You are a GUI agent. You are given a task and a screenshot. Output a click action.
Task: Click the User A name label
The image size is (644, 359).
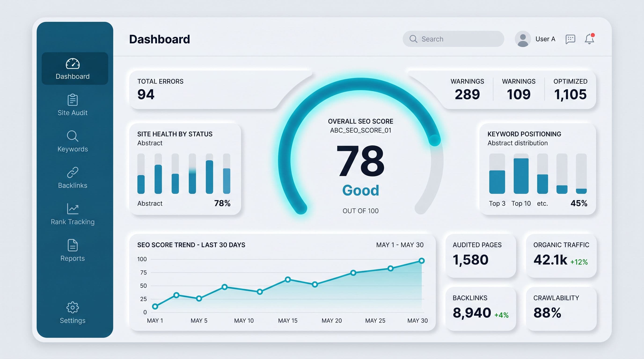click(x=545, y=39)
